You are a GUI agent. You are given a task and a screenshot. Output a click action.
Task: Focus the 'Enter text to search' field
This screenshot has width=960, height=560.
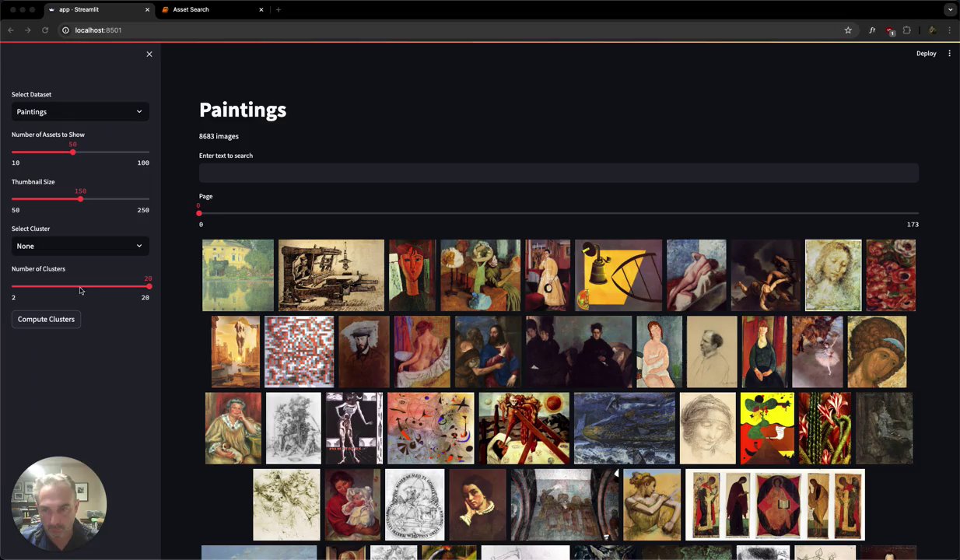[x=559, y=173]
